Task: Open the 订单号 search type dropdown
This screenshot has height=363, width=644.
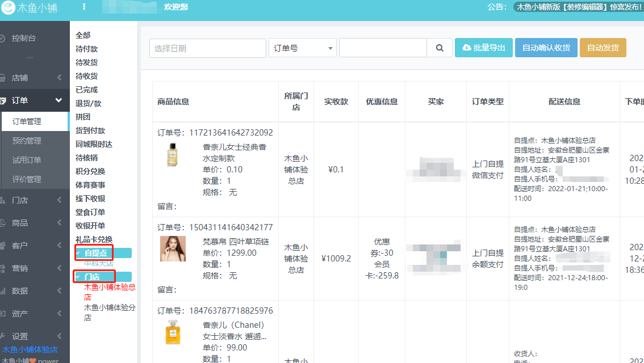Action: [303, 48]
